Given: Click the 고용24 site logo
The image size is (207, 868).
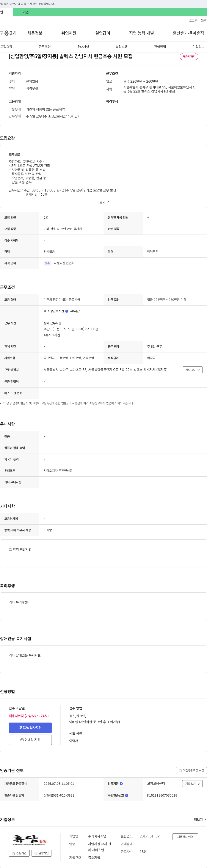Looking at the screenshot, I should pos(8,33).
